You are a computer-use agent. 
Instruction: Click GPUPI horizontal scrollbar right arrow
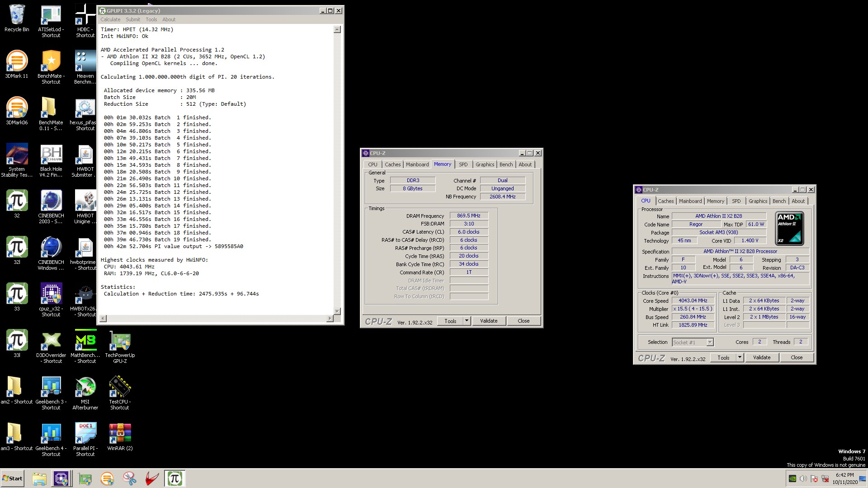[330, 319]
